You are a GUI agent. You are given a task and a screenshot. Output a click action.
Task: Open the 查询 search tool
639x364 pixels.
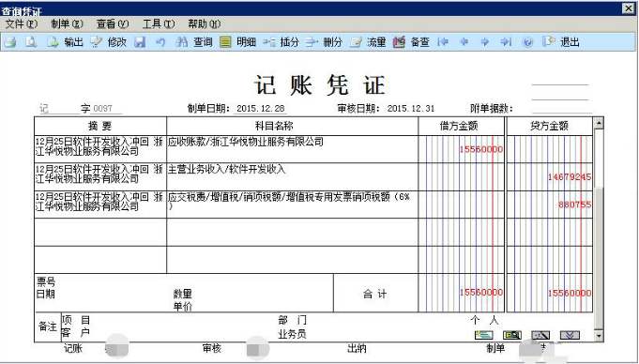click(194, 42)
